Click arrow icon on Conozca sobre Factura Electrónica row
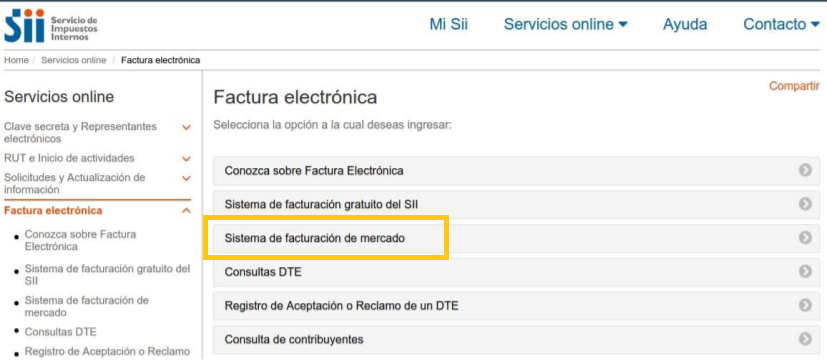 coord(805,170)
